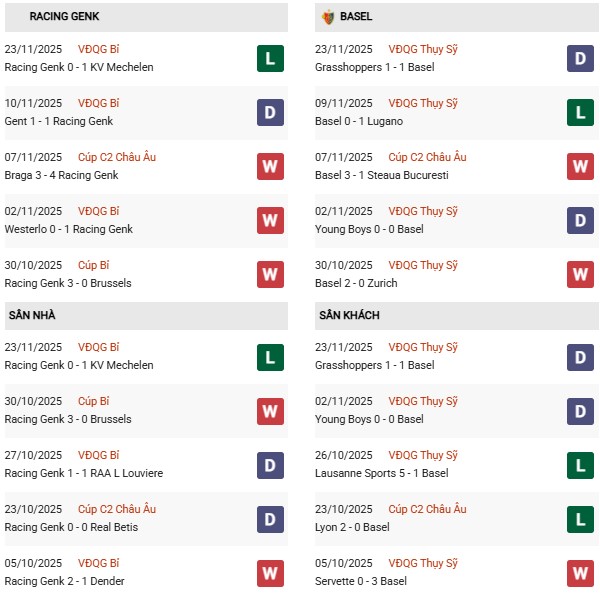Screen dimensions: 600x595
Task: Click the draw badge for Racing Genk 0 - 0 Real Betis
Action: [x=270, y=518]
